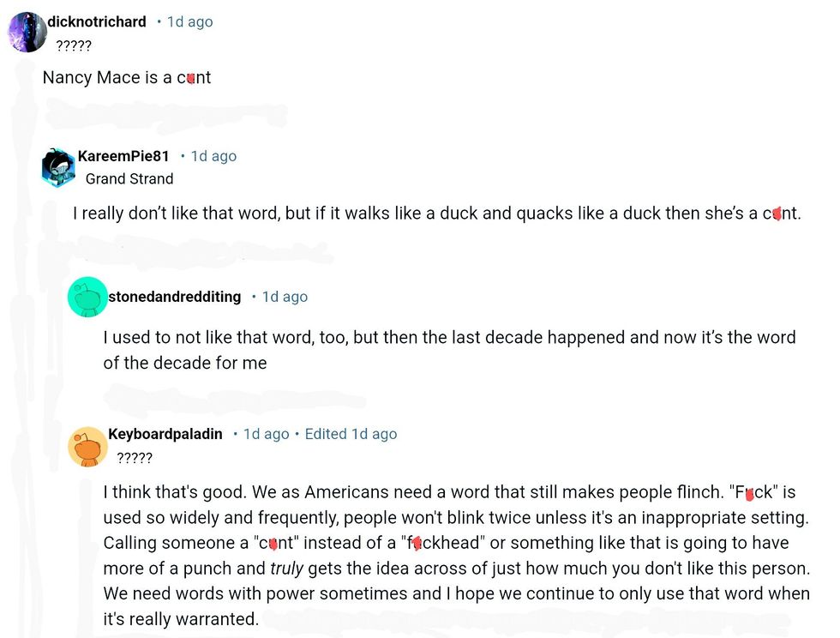
Task: Click the 1d ago timestamp beside stonedandredditing
Action: [x=285, y=297]
